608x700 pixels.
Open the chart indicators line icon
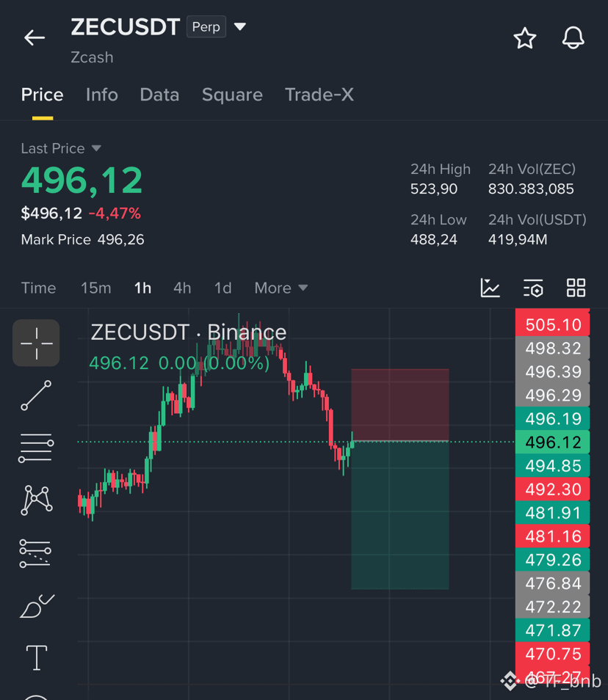[490, 288]
